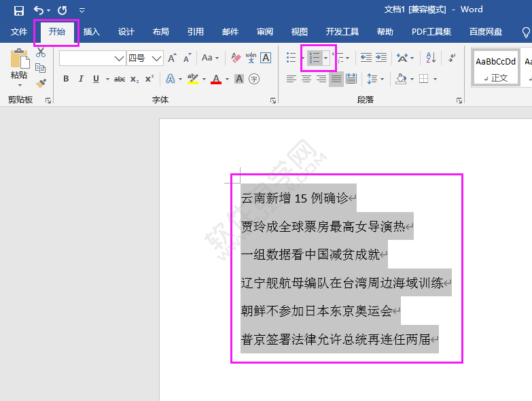Open the font name dropdown
This screenshot has width=532, height=401.
[119, 58]
